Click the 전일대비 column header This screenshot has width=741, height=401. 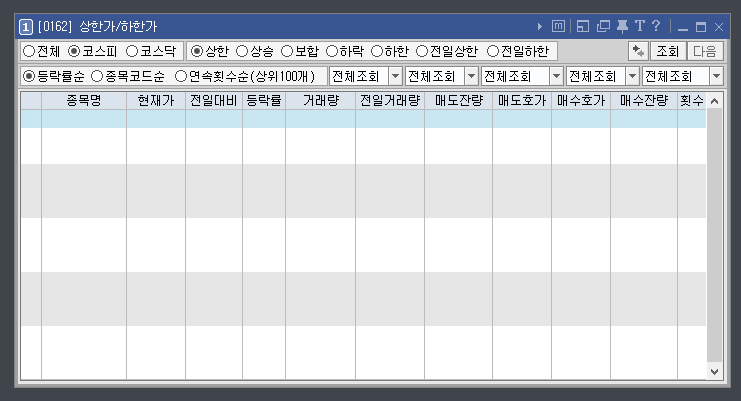click(x=214, y=101)
